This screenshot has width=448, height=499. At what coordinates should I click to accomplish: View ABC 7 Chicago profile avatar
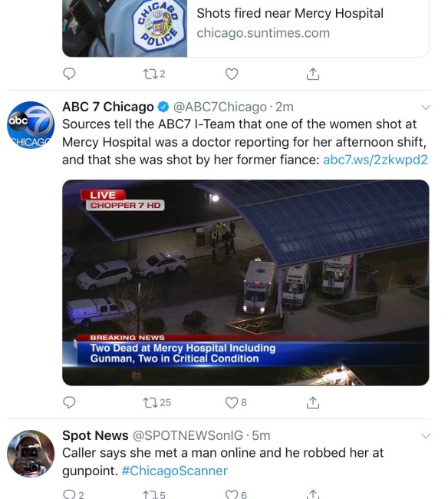[x=31, y=125]
